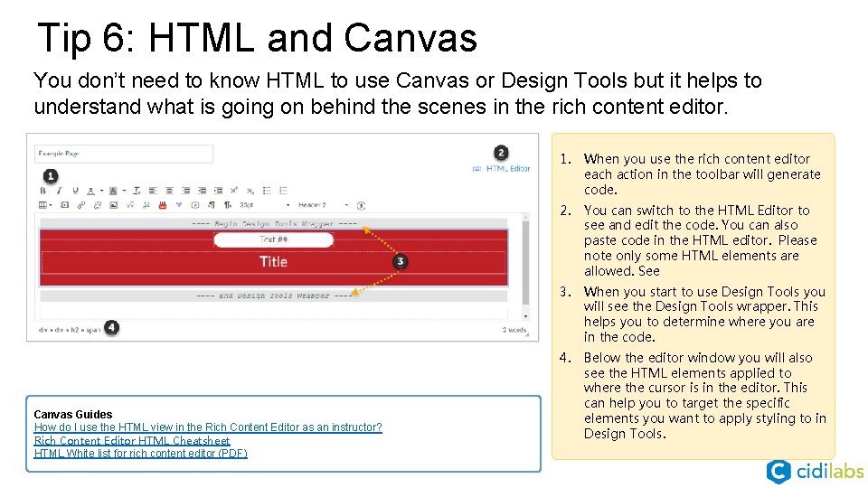Click the '2 words' counter
868x488 pixels.
tap(514, 330)
